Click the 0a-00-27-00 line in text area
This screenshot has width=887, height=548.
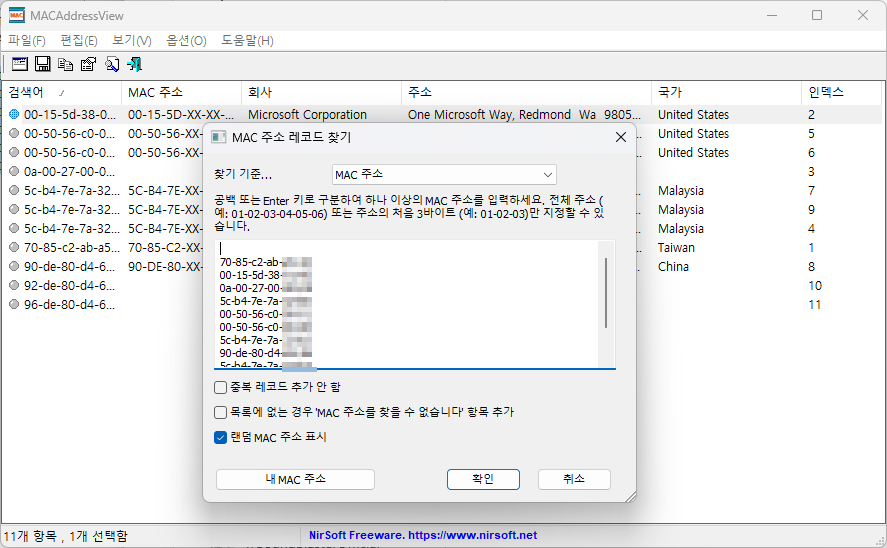coord(266,288)
